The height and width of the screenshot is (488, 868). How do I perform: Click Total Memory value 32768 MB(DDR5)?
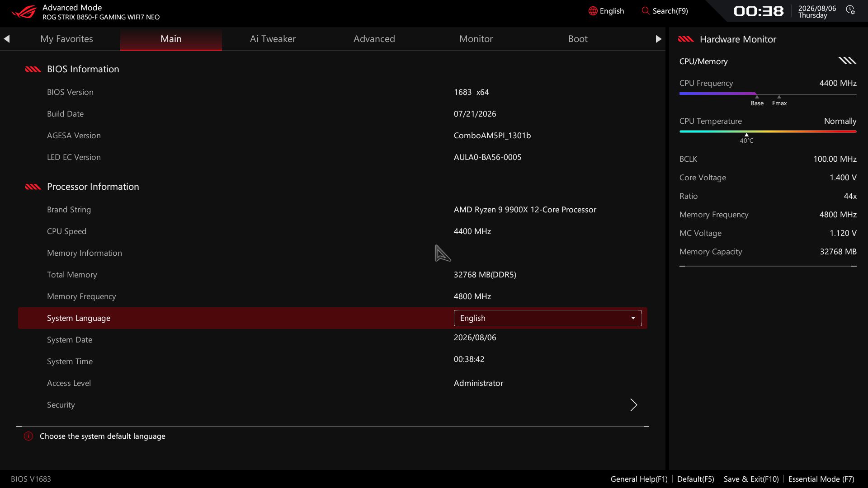[485, 275]
